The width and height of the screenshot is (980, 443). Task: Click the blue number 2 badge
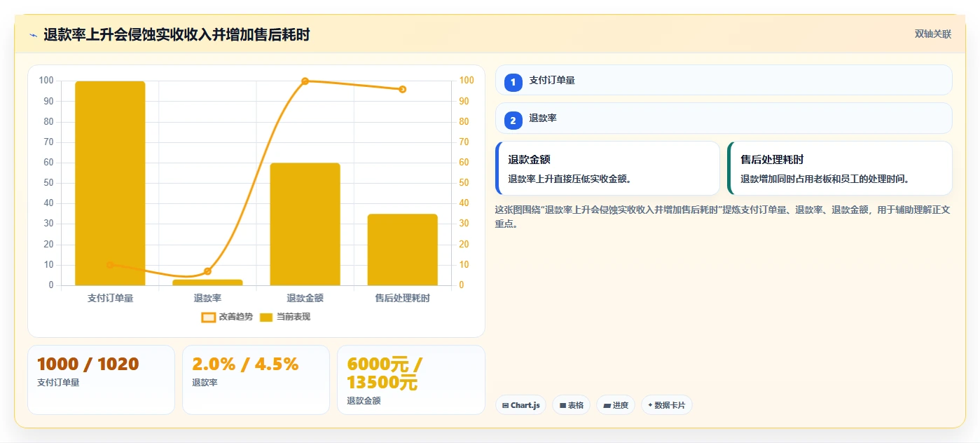pos(513,121)
